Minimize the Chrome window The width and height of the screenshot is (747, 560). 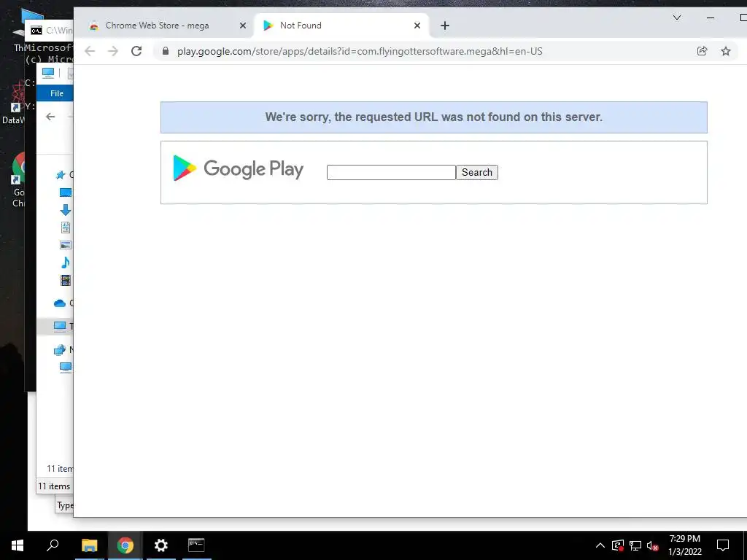tap(711, 17)
